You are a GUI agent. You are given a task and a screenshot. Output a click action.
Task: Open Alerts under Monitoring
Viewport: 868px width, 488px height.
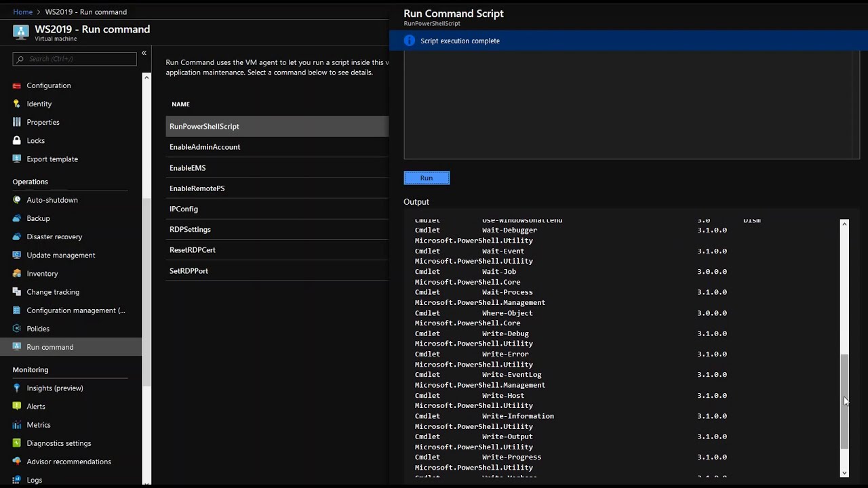(x=36, y=406)
